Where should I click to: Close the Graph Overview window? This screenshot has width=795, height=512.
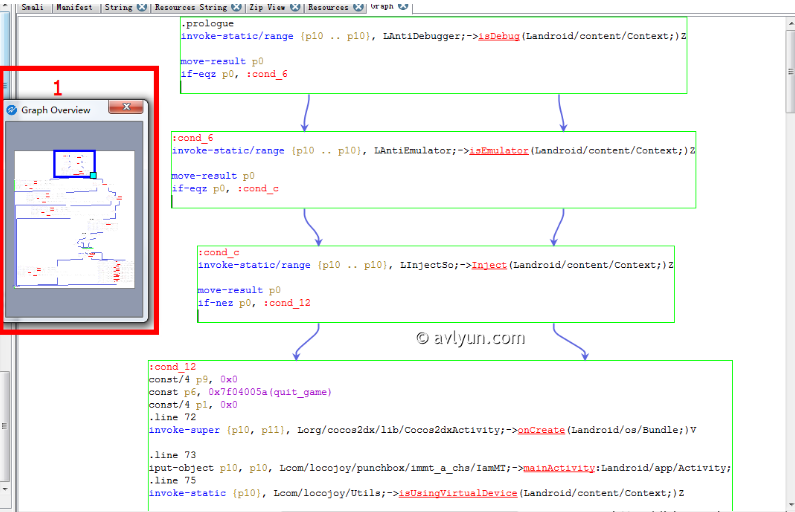[126, 108]
